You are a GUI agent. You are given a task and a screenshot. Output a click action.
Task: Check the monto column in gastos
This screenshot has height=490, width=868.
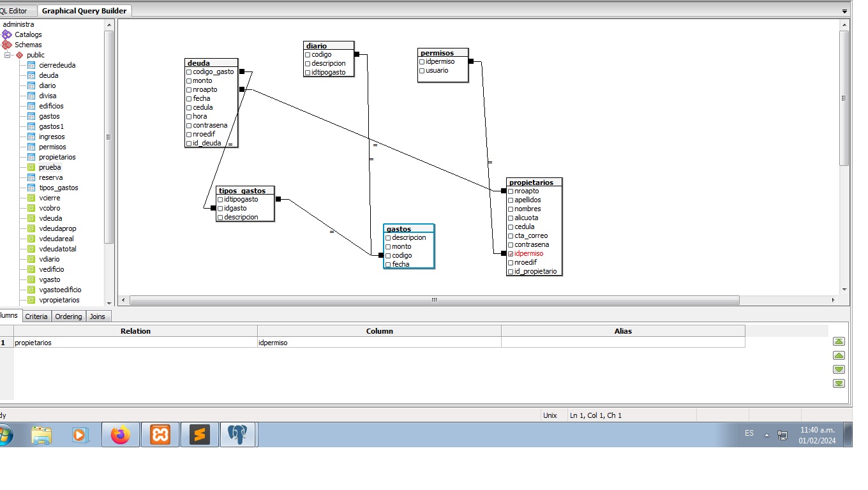(388, 247)
